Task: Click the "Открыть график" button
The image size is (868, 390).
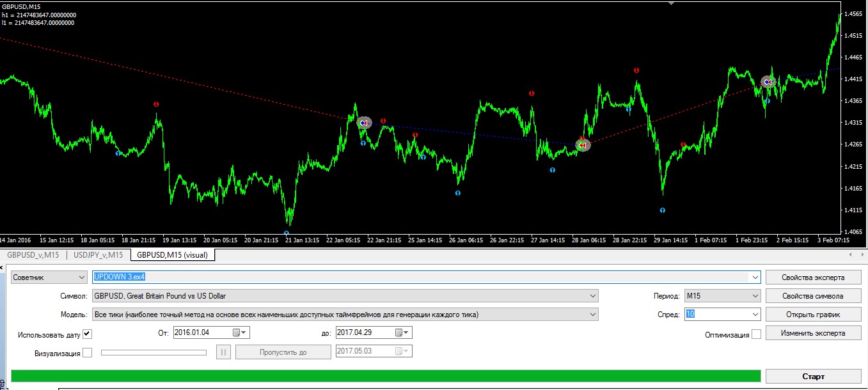Action: pyautogui.click(x=813, y=315)
